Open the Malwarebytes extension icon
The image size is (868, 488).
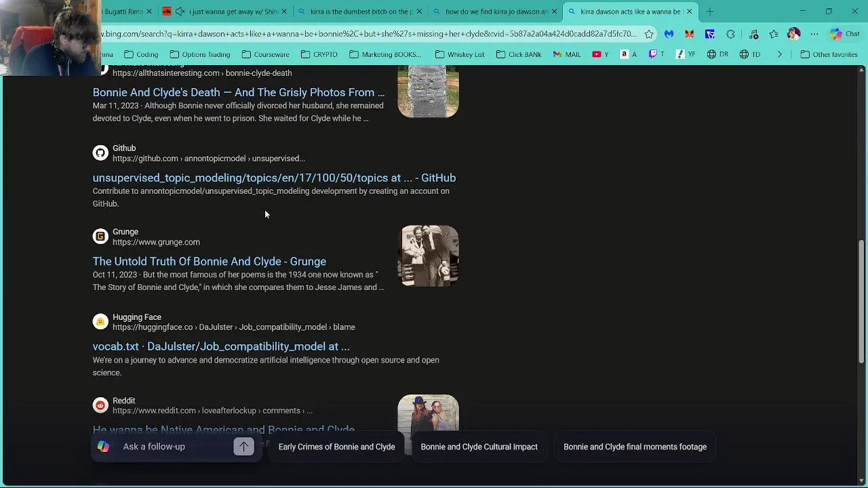point(669,34)
